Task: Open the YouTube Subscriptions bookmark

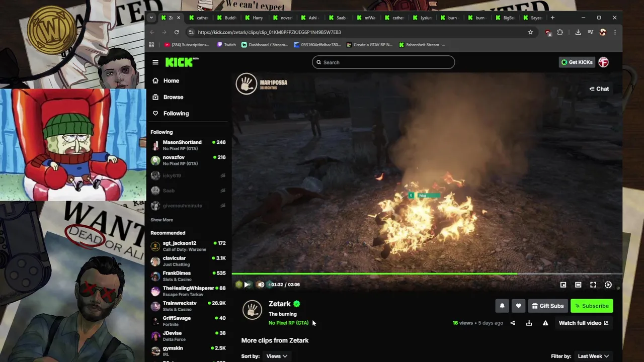Action: point(186,45)
